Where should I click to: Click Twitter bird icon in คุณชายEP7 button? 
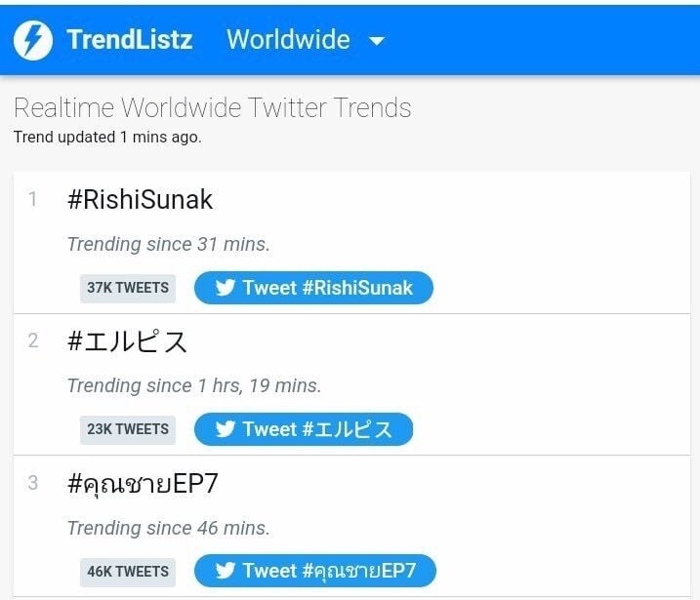point(226,571)
